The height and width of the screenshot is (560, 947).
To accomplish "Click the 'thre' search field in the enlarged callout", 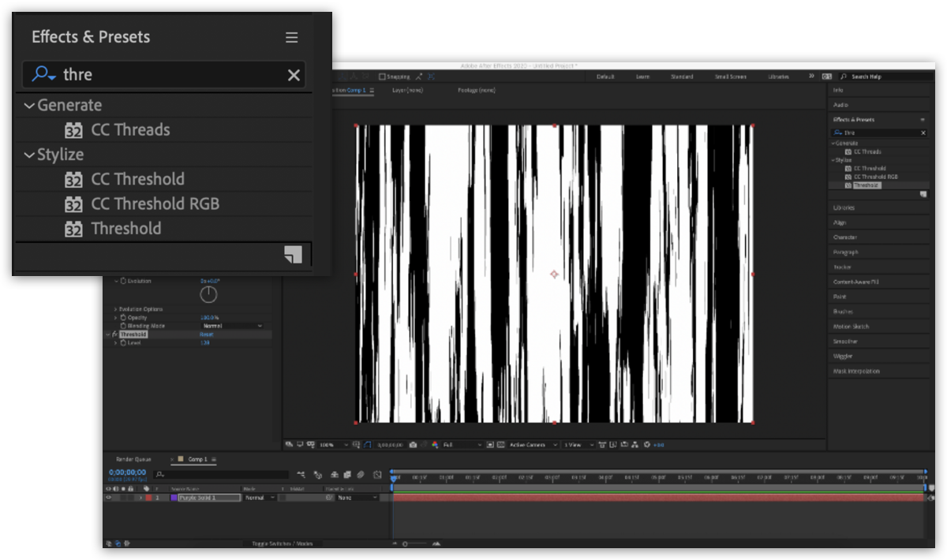I will (163, 75).
